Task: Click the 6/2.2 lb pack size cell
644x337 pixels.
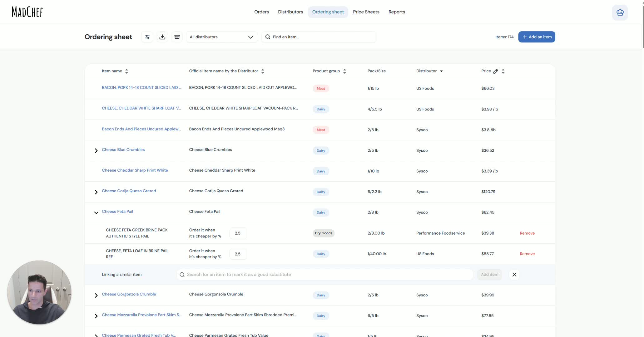Action: coord(374,192)
